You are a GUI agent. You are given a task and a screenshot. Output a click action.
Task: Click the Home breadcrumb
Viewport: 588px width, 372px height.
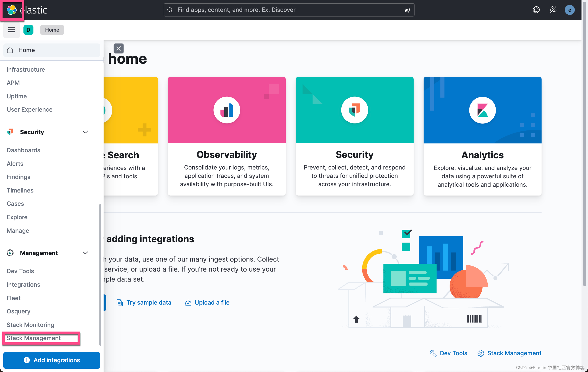click(52, 30)
